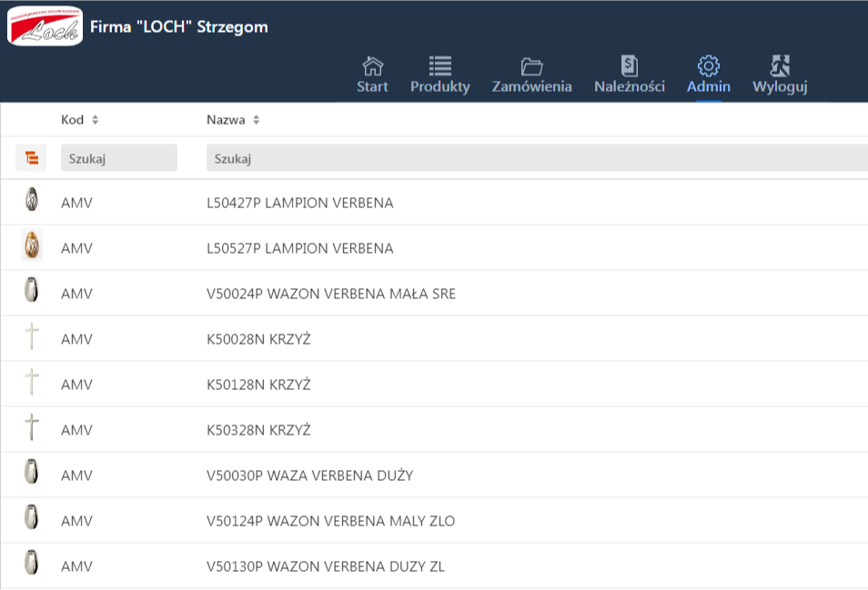Go to the Start home icon
This screenshot has height=590, width=868.
click(372, 66)
